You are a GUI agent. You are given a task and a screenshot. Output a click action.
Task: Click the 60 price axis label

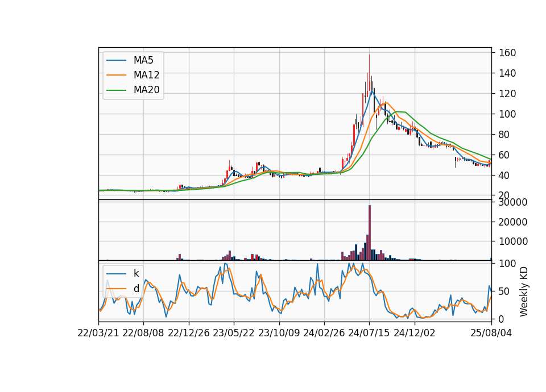click(504, 155)
